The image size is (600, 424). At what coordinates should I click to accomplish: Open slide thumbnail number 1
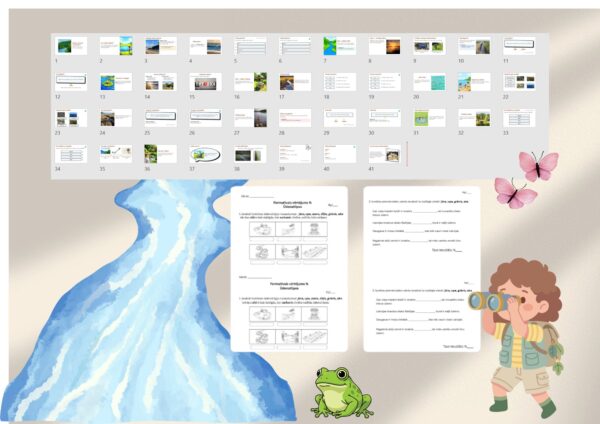tap(70, 46)
